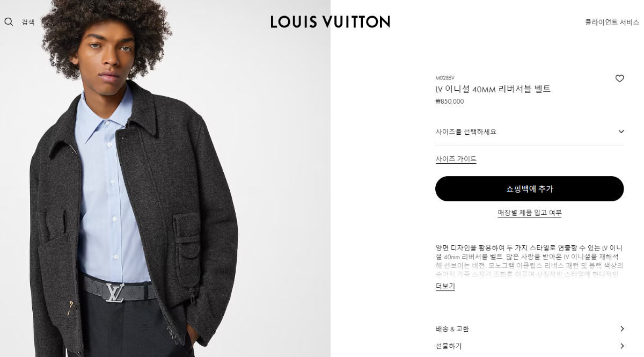Click the arrow beside 선물하기
644x357 pixels.
[x=622, y=346]
